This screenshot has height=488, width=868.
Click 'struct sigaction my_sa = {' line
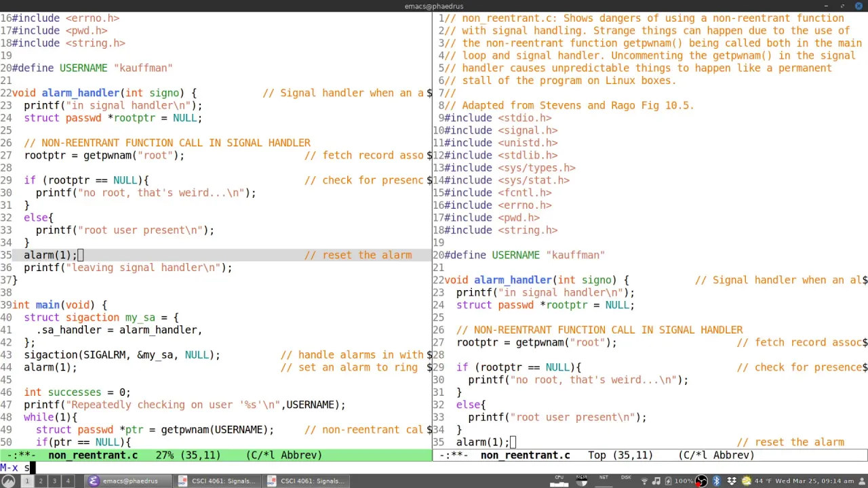point(102,317)
